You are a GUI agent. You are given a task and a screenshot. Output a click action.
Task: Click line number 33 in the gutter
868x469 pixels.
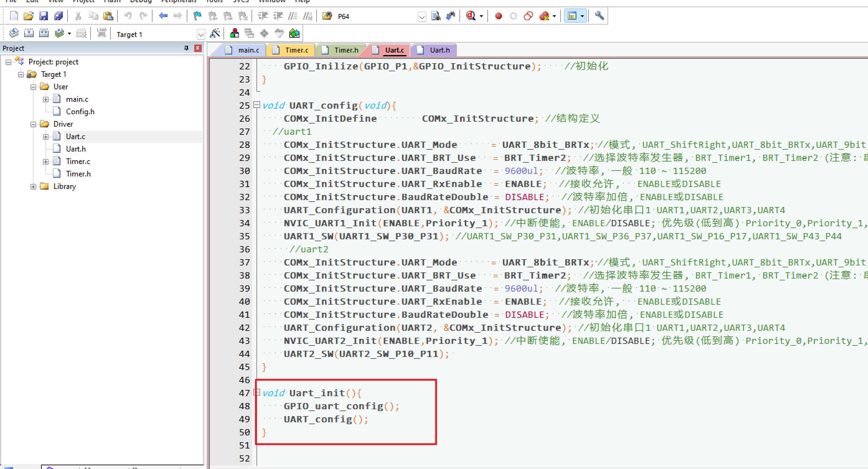(244, 210)
